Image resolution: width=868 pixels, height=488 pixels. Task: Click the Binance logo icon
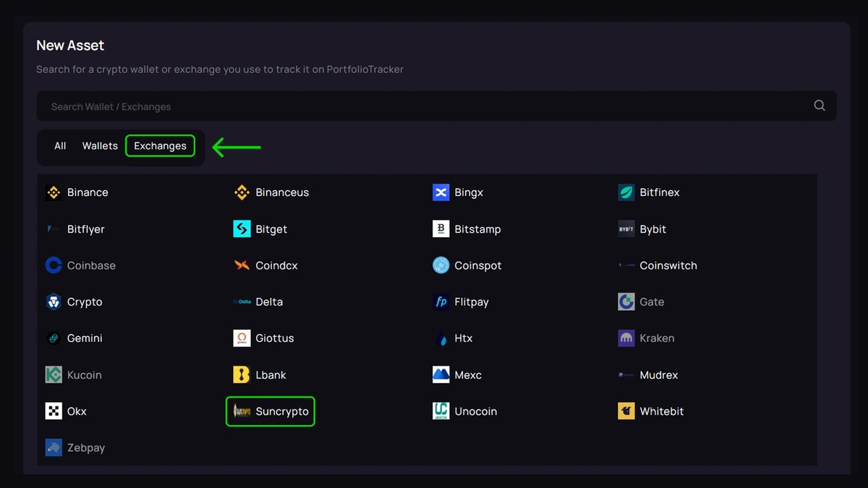click(x=54, y=192)
